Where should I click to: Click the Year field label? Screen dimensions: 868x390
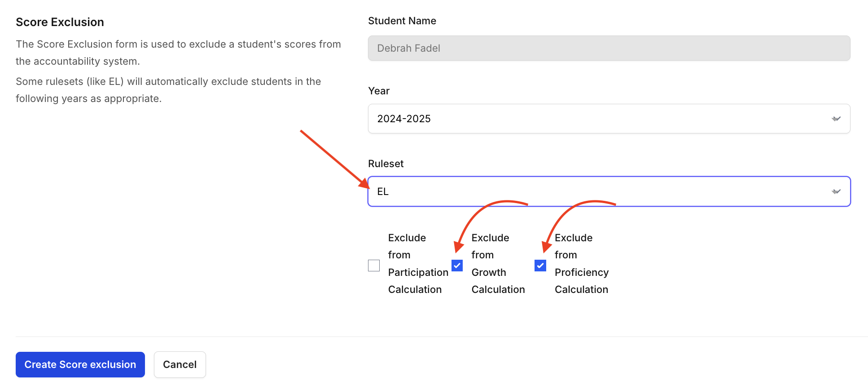click(x=378, y=91)
